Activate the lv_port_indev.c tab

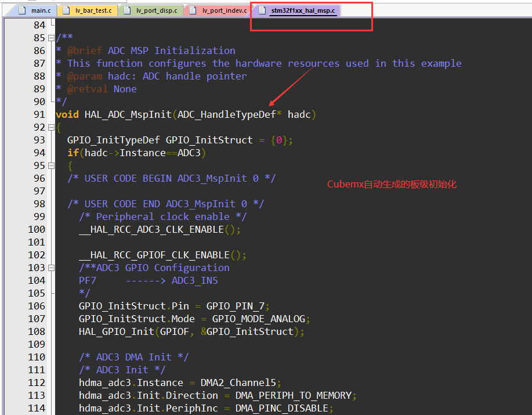click(x=223, y=10)
